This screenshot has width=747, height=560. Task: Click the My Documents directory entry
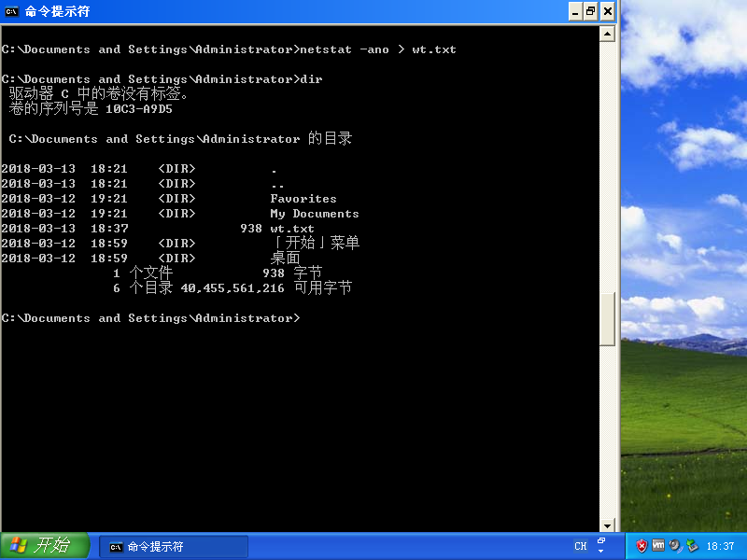click(x=315, y=214)
